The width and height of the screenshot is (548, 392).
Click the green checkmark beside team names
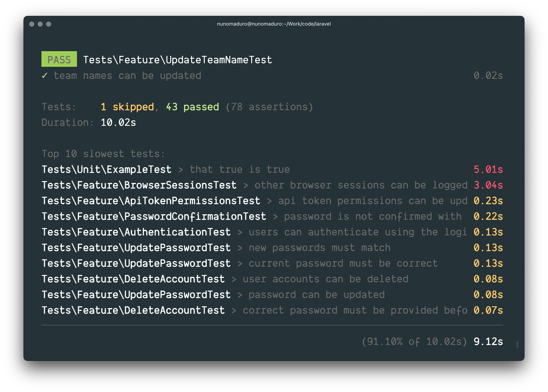[x=44, y=76]
